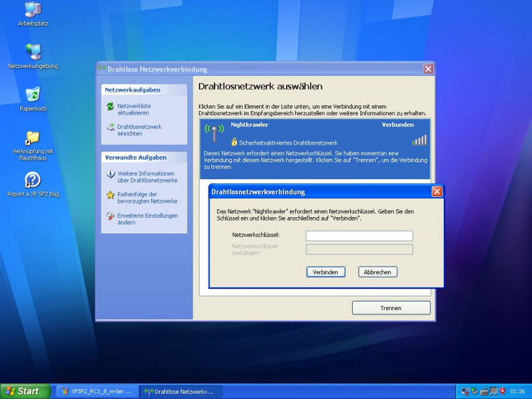Click the red Security Center shield tray icon
Viewport: 532px width, 399px height.
pos(502,391)
